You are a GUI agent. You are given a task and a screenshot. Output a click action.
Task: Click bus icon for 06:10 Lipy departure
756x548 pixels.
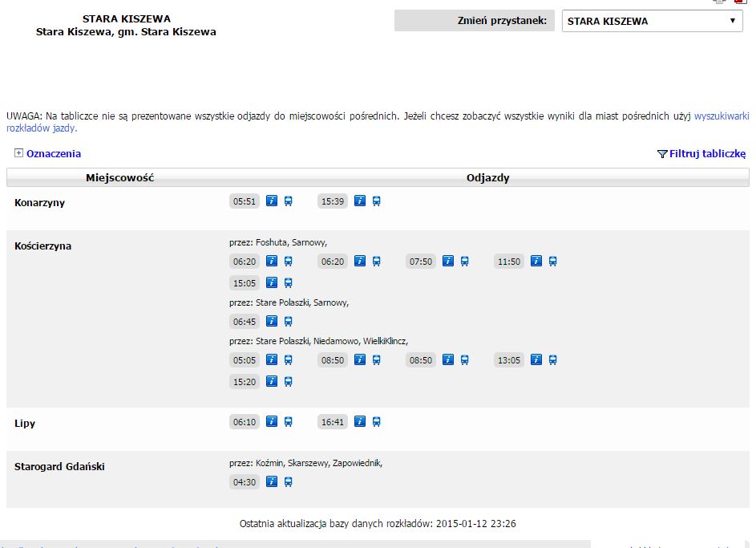[x=288, y=422]
